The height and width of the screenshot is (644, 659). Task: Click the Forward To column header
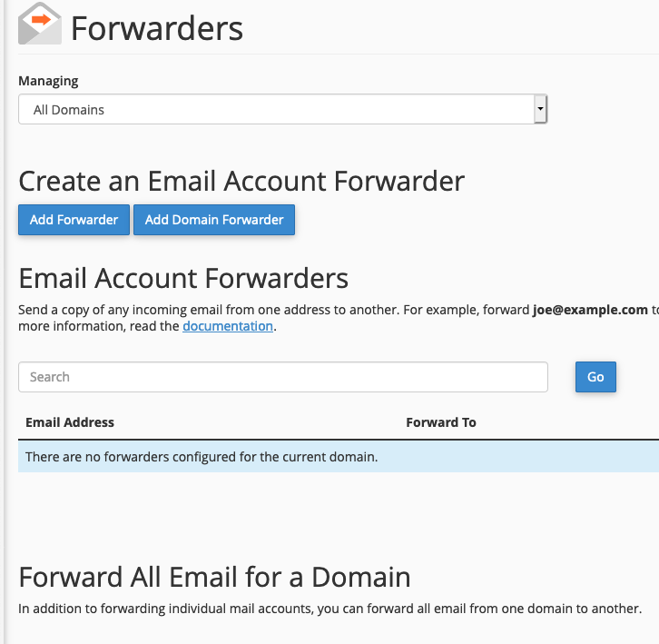tap(441, 422)
